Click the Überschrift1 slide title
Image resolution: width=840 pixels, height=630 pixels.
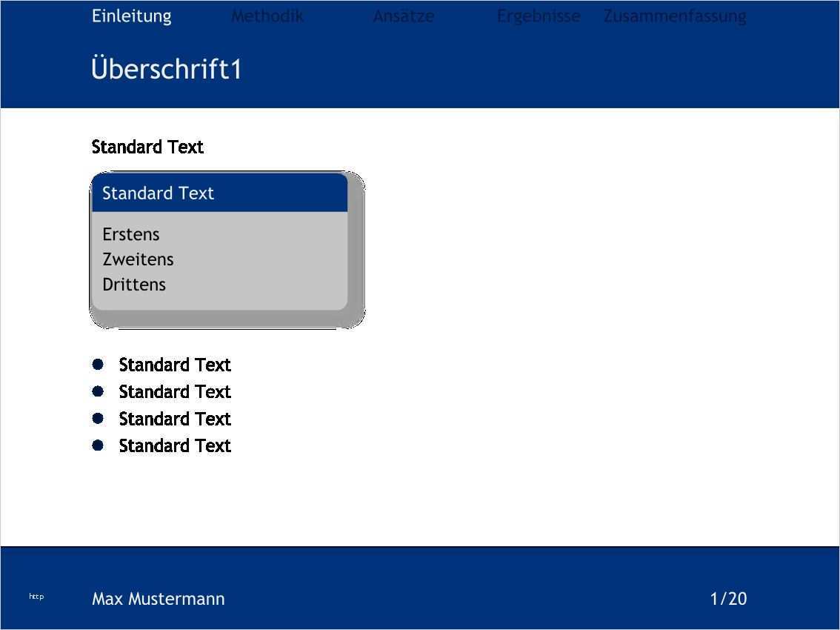[x=167, y=69]
